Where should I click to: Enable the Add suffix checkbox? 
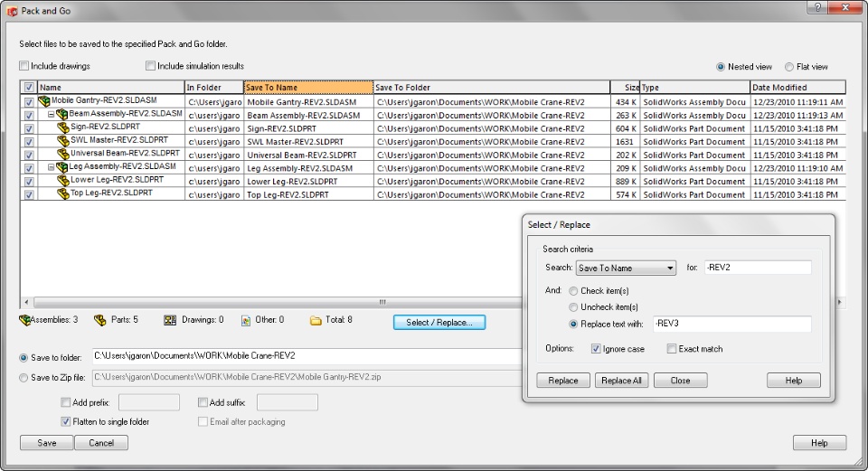click(203, 402)
